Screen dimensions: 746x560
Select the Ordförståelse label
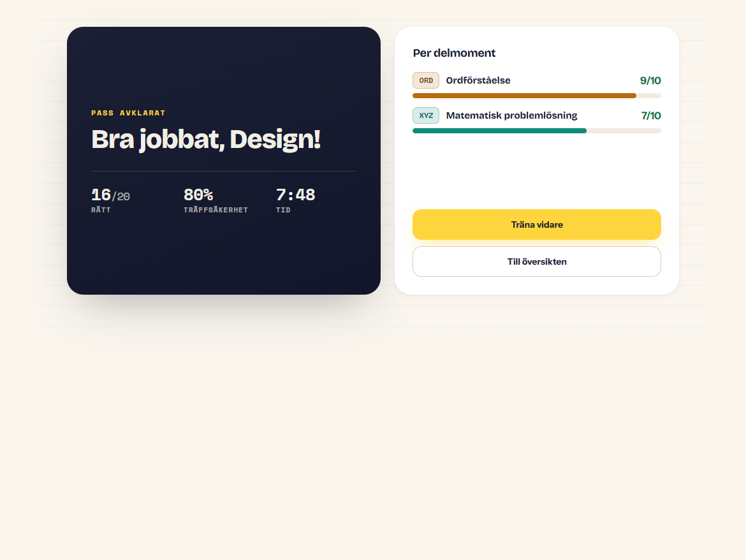tap(478, 80)
